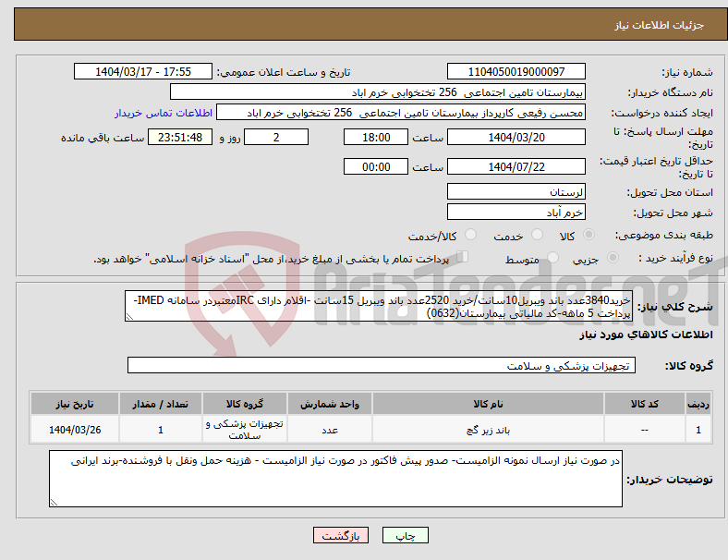Click the validity time field 00:00
728x560 pixels.
[x=376, y=166]
